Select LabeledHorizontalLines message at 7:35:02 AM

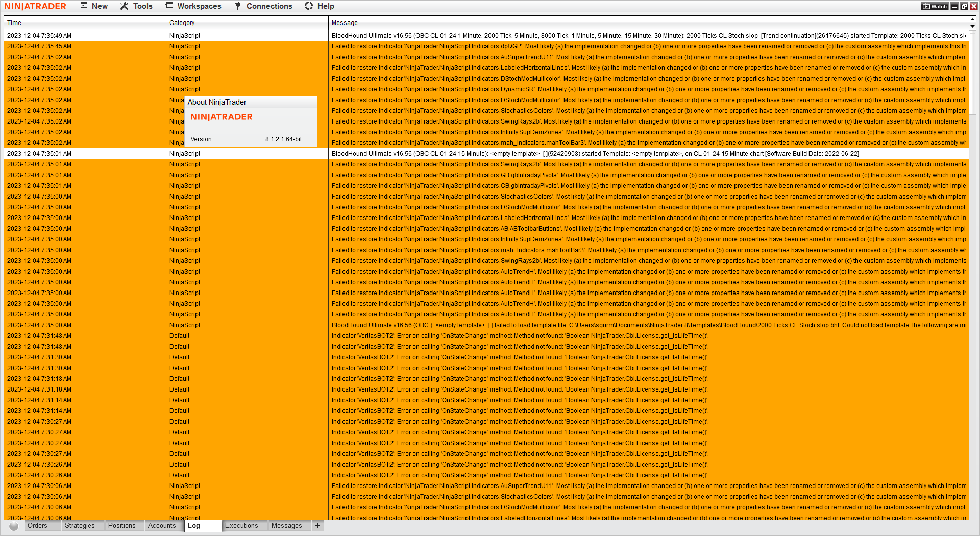point(649,68)
